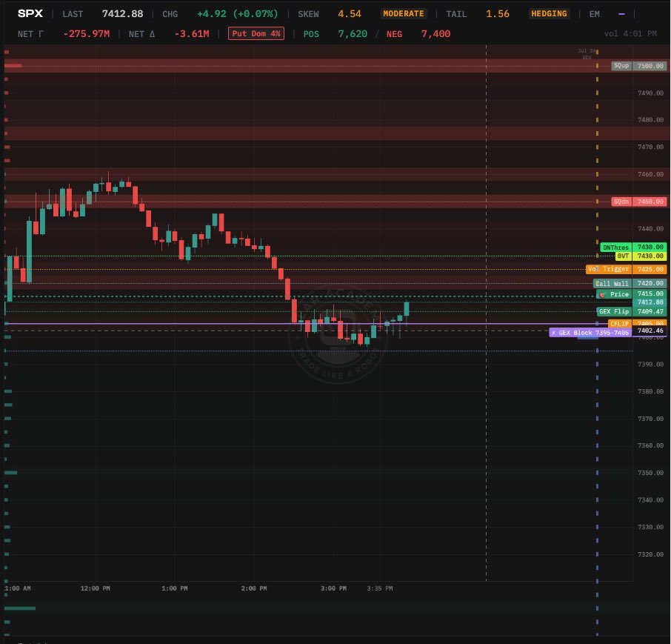Click the SQup label near 7500

(621, 65)
